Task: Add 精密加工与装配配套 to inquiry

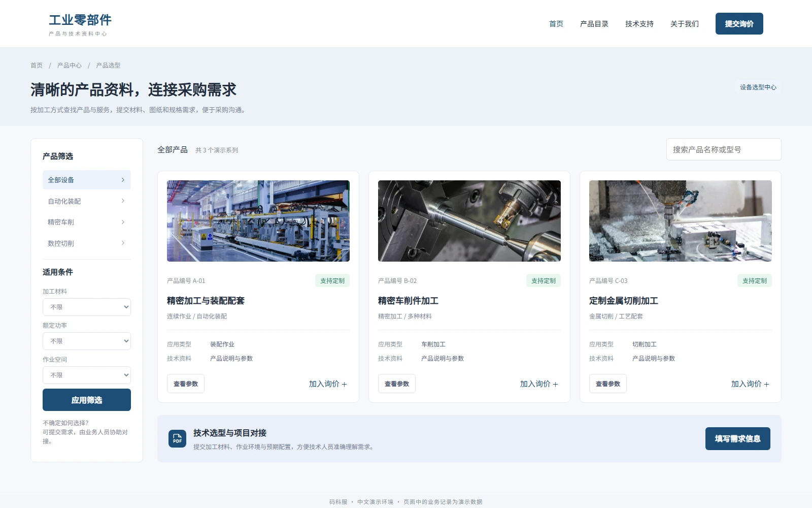Action: (x=328, y=384)
